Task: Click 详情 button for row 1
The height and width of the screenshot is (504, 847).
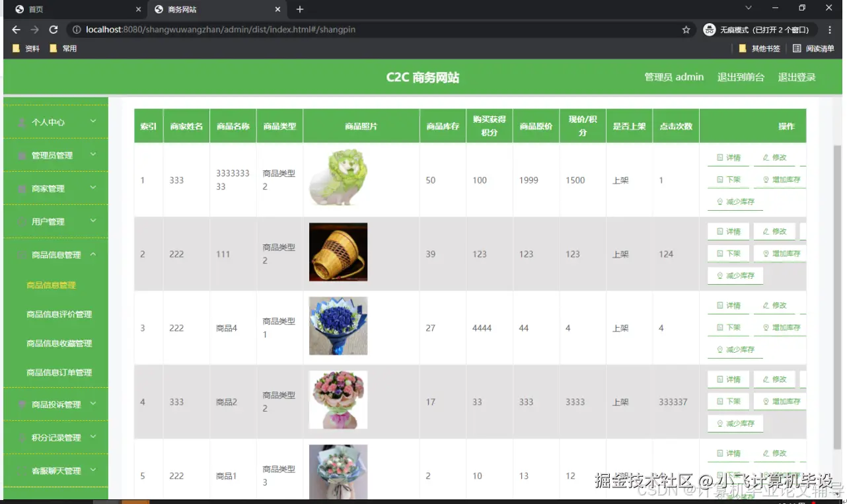Action: pos(729,158)
